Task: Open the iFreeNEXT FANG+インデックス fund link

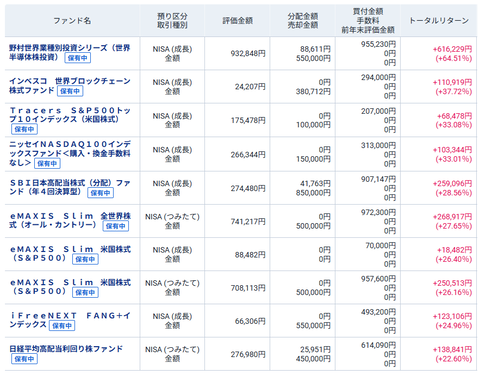Action: click(x=70, y=320)
